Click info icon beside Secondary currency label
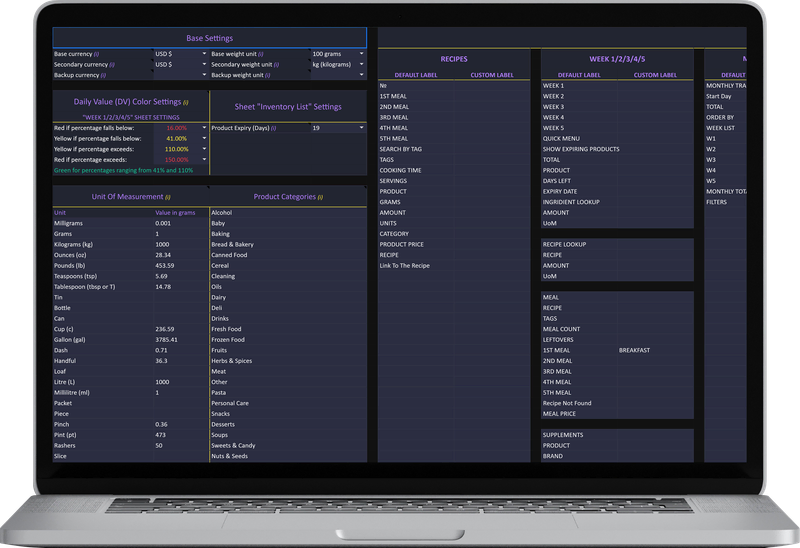800x548 pixels. coord(112,65)
